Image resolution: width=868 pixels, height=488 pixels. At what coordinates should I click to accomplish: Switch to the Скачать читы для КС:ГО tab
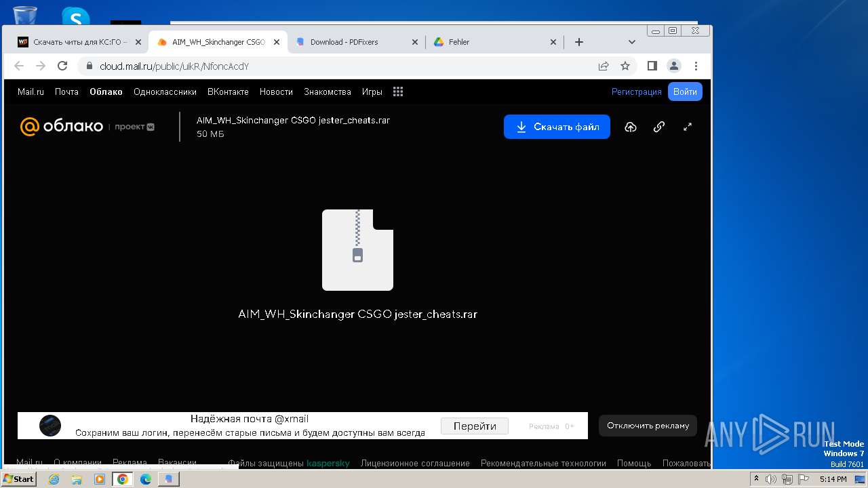coord(80,42)
